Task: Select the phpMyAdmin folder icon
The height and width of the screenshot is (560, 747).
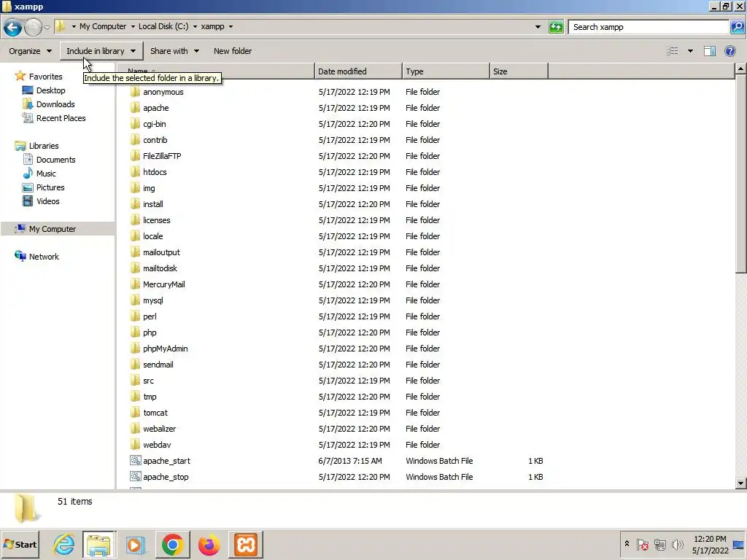Action: 135,349
